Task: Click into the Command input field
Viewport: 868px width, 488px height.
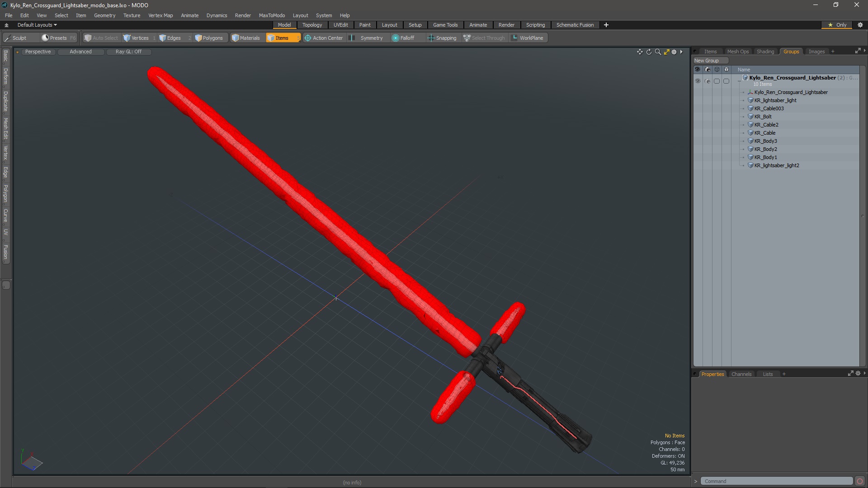Action: [777, 481]
